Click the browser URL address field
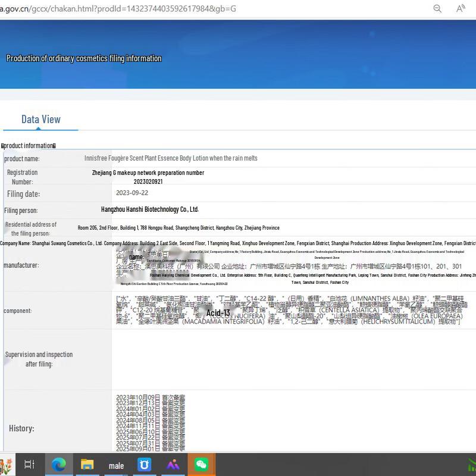476x476 pixels. click(x=118, y=8)
